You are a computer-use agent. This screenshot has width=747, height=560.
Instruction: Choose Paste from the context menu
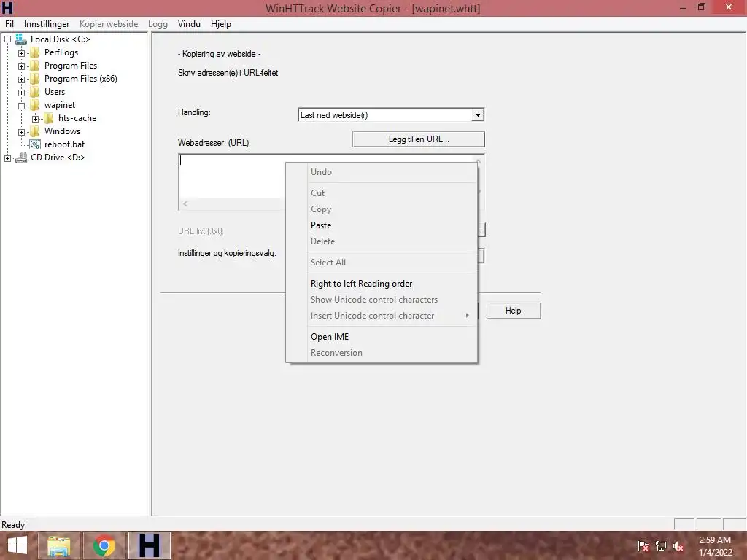point(382,225)
